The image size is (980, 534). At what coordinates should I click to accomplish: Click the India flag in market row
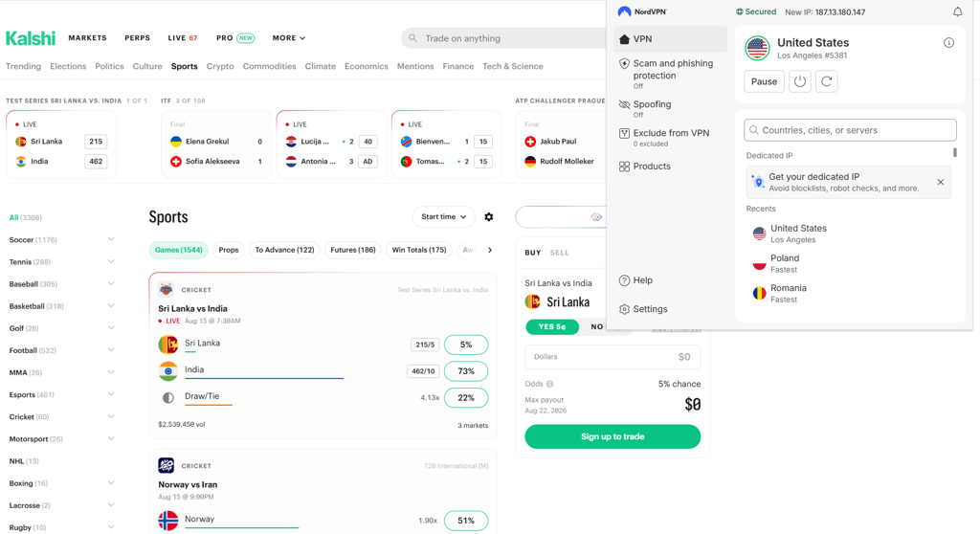(x=167, y=370)
